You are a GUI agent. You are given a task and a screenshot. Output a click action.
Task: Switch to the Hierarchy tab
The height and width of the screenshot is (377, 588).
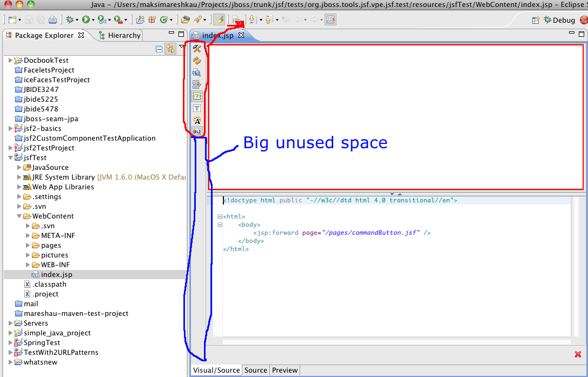click(119, 35)
